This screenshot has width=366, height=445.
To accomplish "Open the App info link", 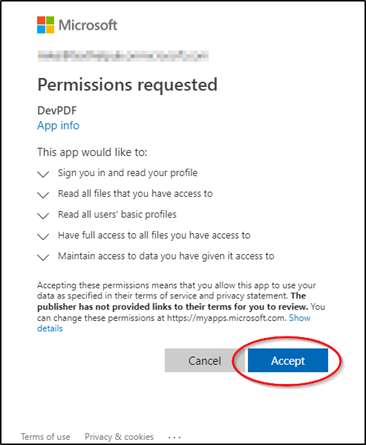I will coord(58,126).
